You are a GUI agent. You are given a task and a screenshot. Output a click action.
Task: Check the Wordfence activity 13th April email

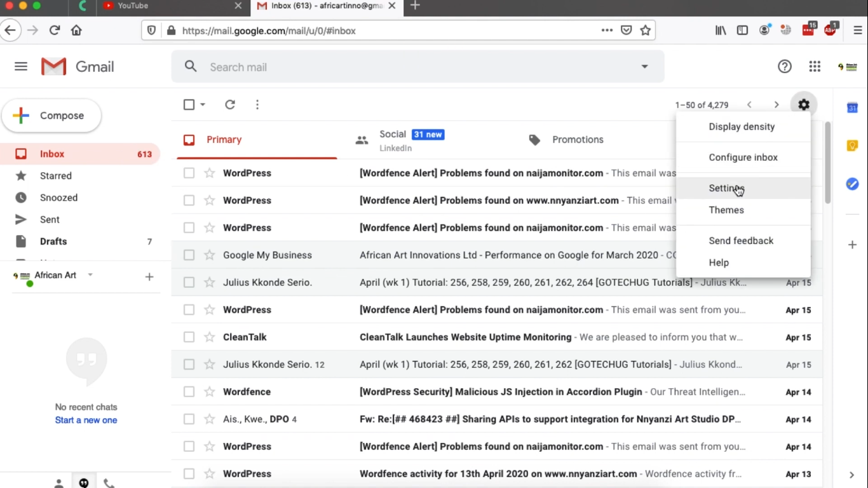[x=189, y=473]
